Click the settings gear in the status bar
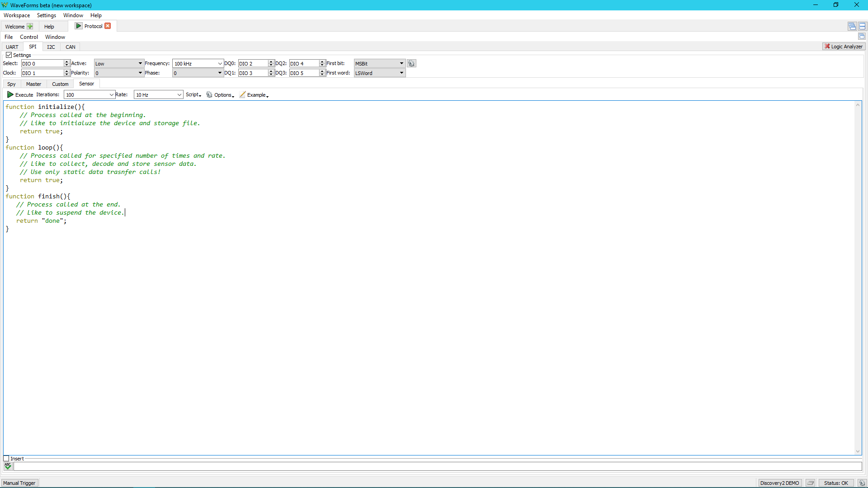This screenshot has height=488, width=868. (x=862, y=483)
